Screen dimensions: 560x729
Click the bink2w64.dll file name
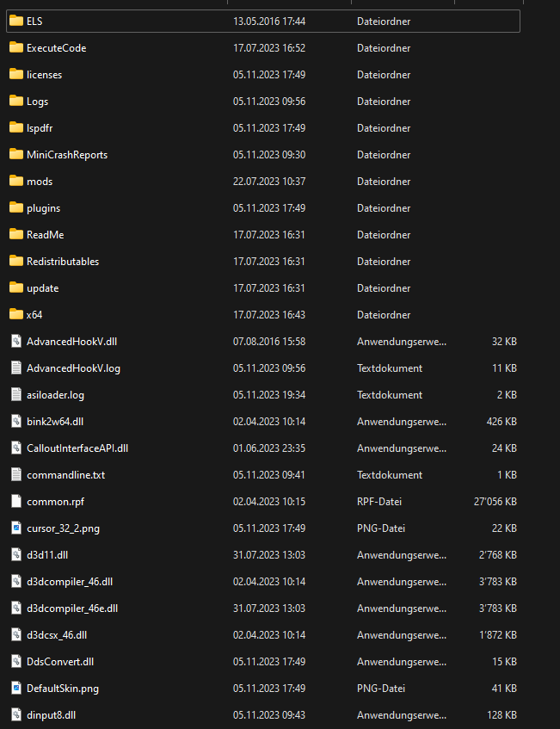(x=55, y=421)
